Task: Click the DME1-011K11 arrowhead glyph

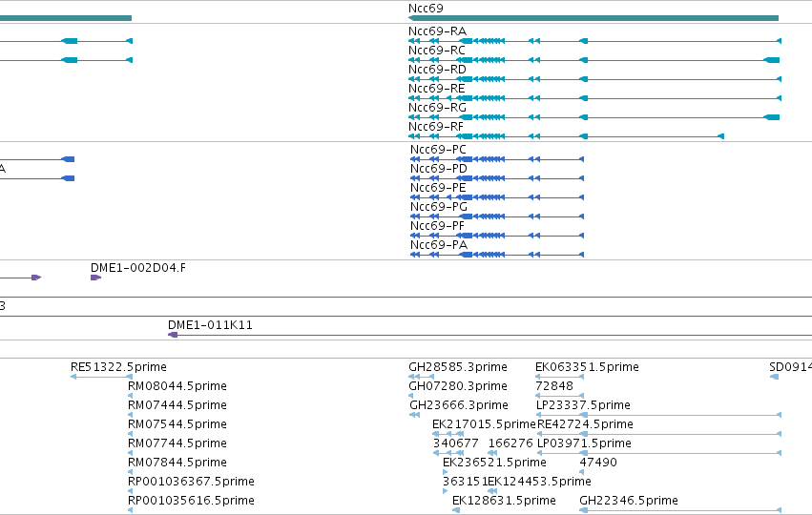Action: (x=173, y=335)
